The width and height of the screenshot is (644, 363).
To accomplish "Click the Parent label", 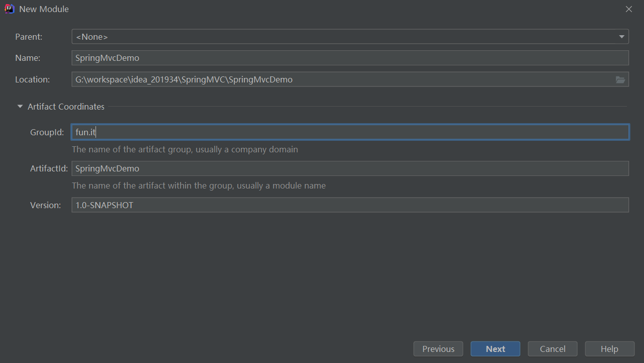I will click(29, 37).
